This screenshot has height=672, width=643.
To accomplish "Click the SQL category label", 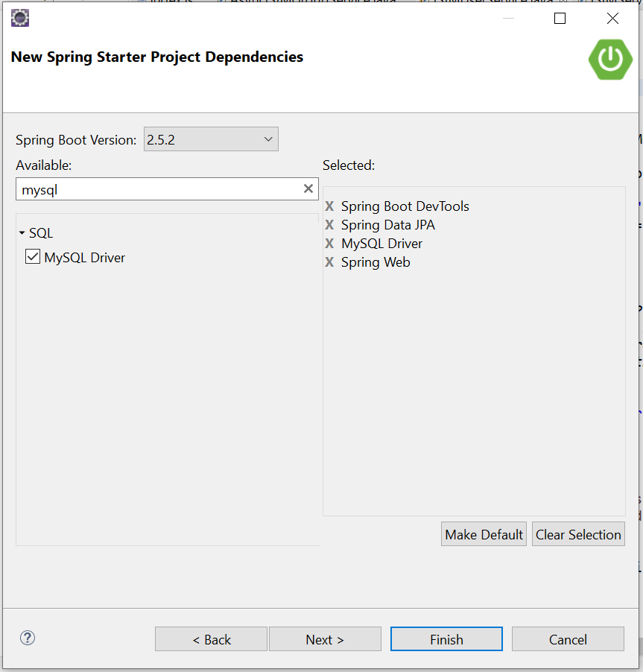I will tap(41, 233).
